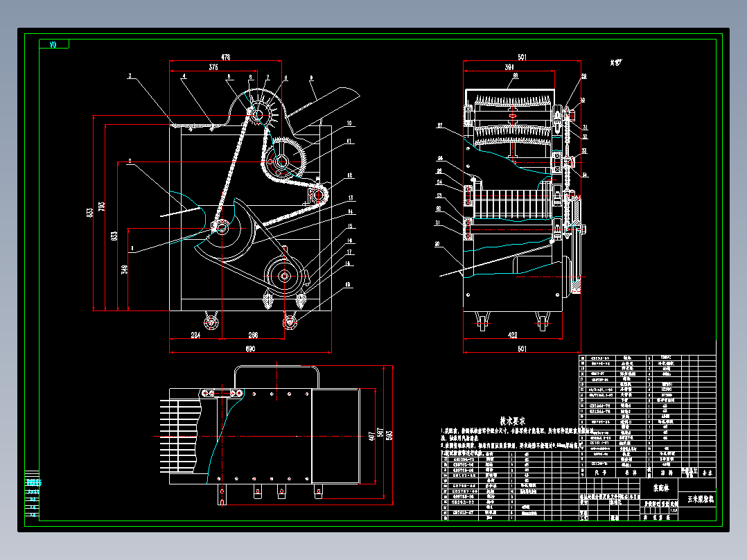Click part callout number '27' on side view
The image size is (747, 560).
[x=440, y=126]
